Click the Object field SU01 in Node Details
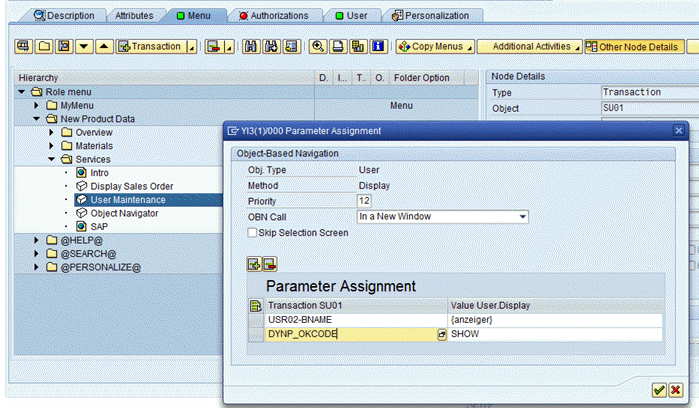Image resolution: width=699 pixels, height=408 pixels. (650, 108)
